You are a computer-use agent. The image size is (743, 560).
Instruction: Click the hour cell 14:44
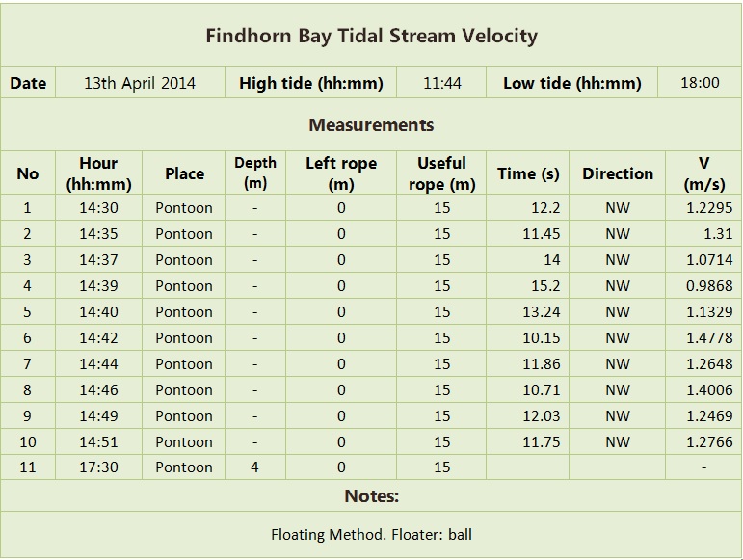pos(98,364)
